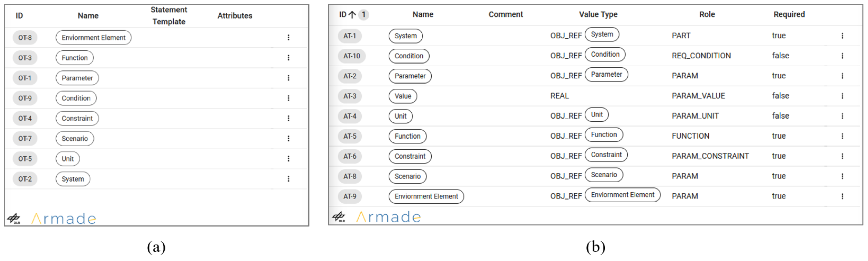868x261 pixels.
Task: Open row options for AT-9 Enviornment Element
Action: pyautogui.click(x=842, y=196)
